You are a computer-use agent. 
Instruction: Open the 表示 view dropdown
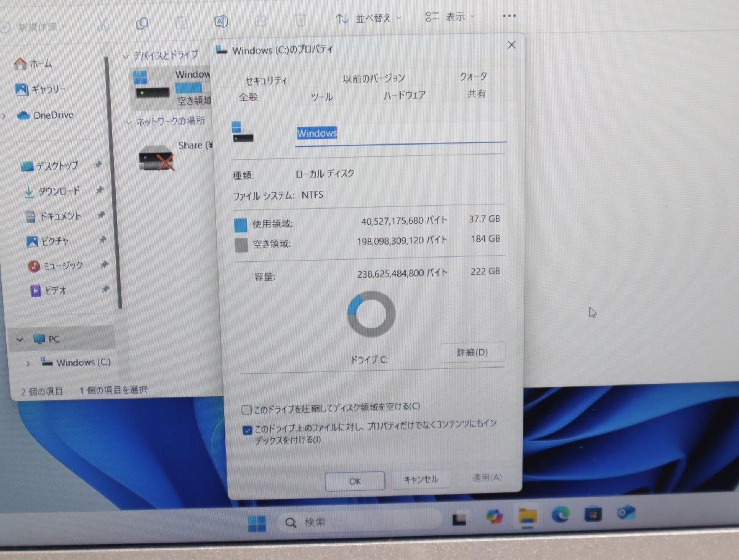(x=450, y=17)
